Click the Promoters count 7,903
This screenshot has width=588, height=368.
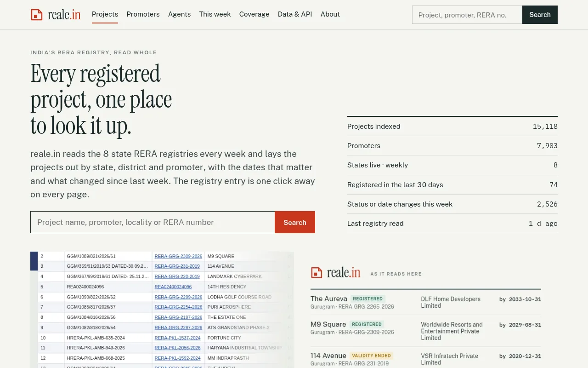pyautogui.click(x=547, y=146)
